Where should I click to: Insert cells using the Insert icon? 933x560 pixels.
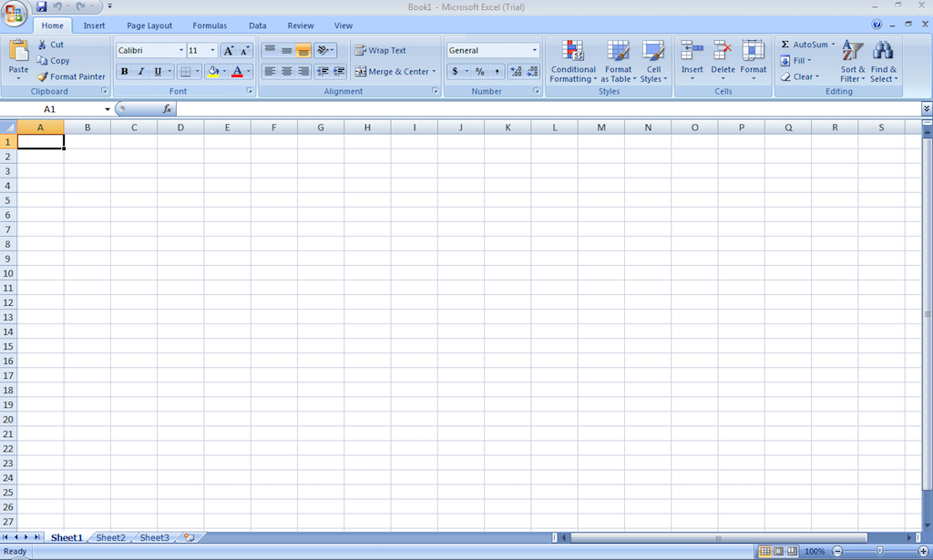(x=692, y=50)
